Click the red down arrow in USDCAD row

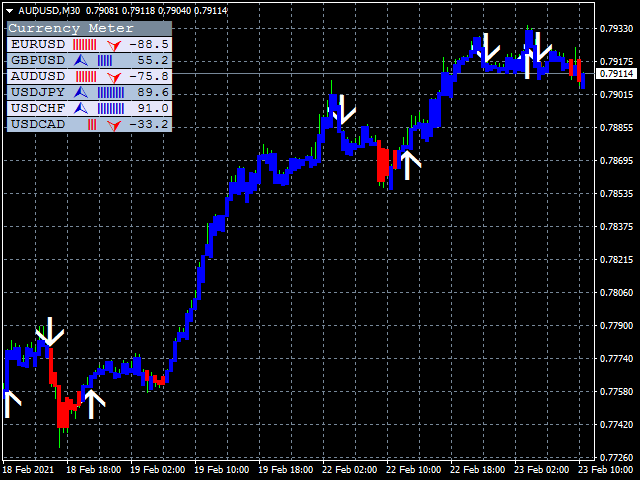(x=114, y=125)
